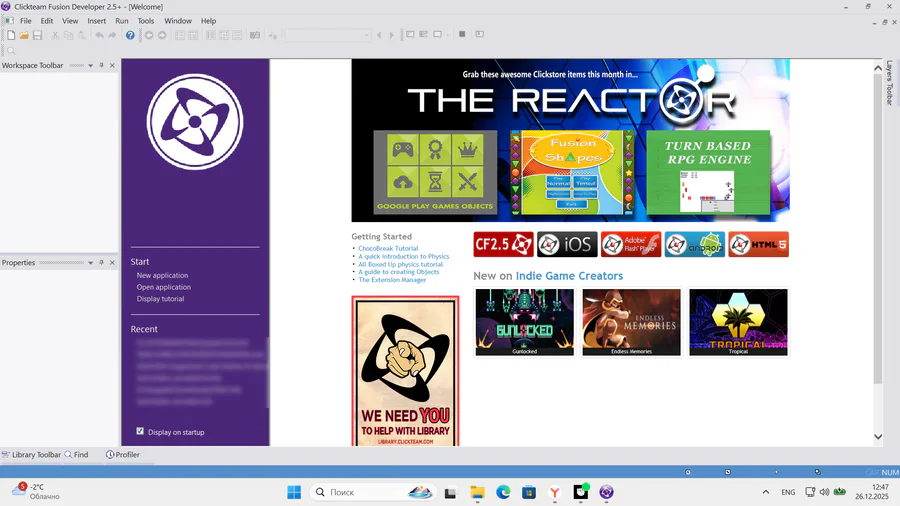900x506 pixels.
Task: Switch to the Library Toolbar tab
Action: coord(31,454)
